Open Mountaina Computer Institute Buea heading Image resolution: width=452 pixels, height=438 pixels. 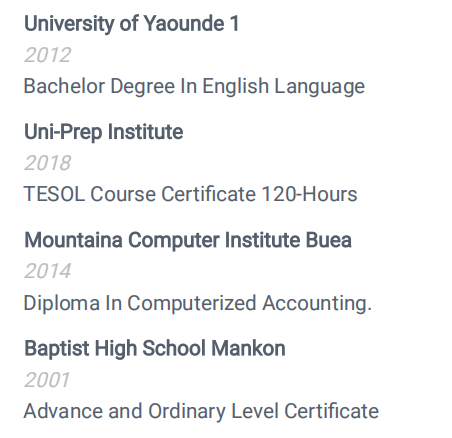[x=188, y=240]
